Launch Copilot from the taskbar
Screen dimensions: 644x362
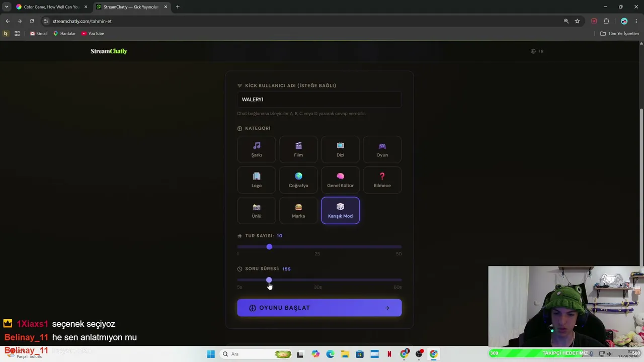click(x=315, y=354)
